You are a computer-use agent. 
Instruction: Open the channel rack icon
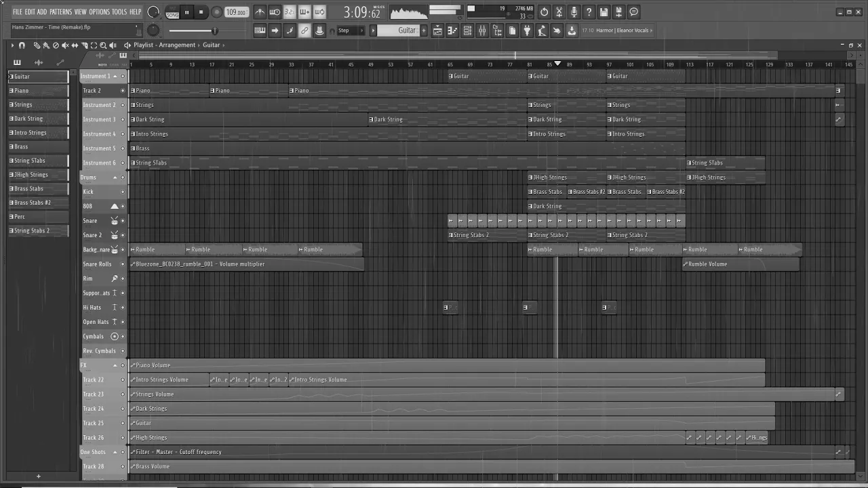468,30
